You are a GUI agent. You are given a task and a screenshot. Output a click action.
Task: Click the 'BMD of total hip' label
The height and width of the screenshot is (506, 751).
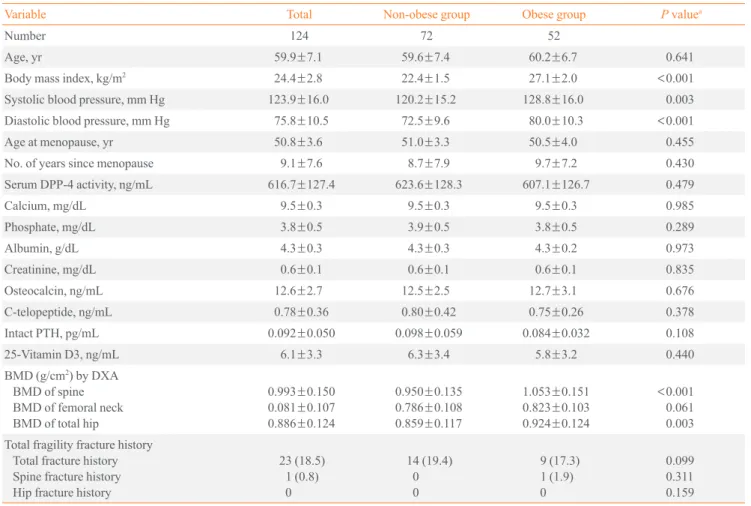click(x=56, y=424)
